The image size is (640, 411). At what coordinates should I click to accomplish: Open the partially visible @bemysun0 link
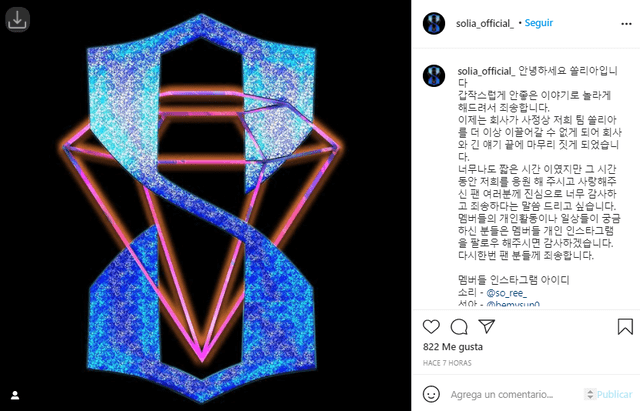tap(513, 304)
